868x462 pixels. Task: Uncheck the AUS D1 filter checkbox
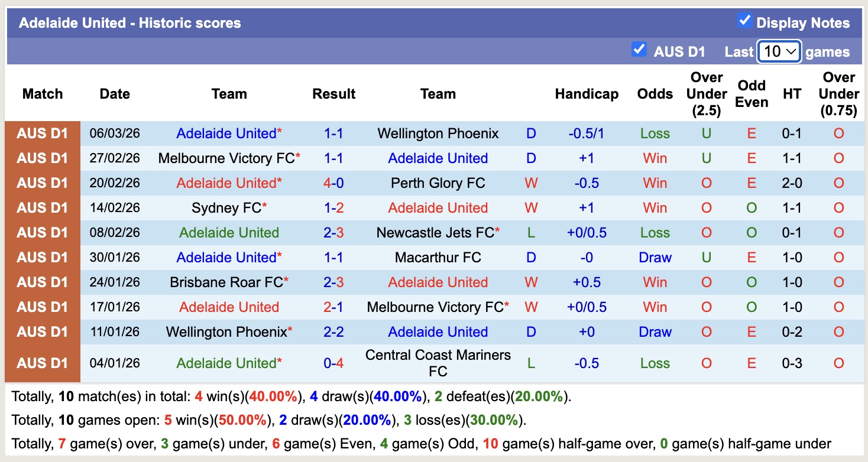click(639, 50)
